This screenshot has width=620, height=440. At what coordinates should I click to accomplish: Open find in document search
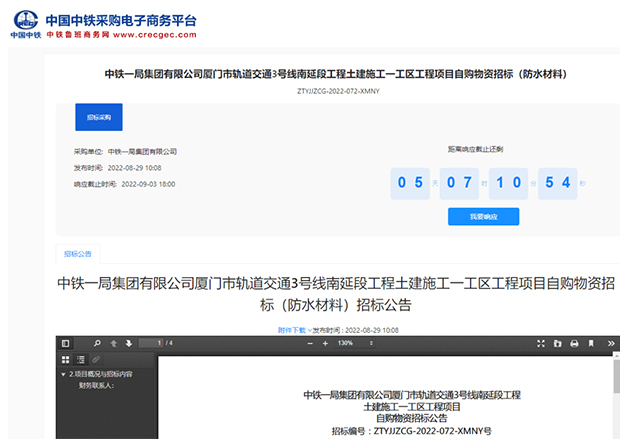(x=97, y=343)
